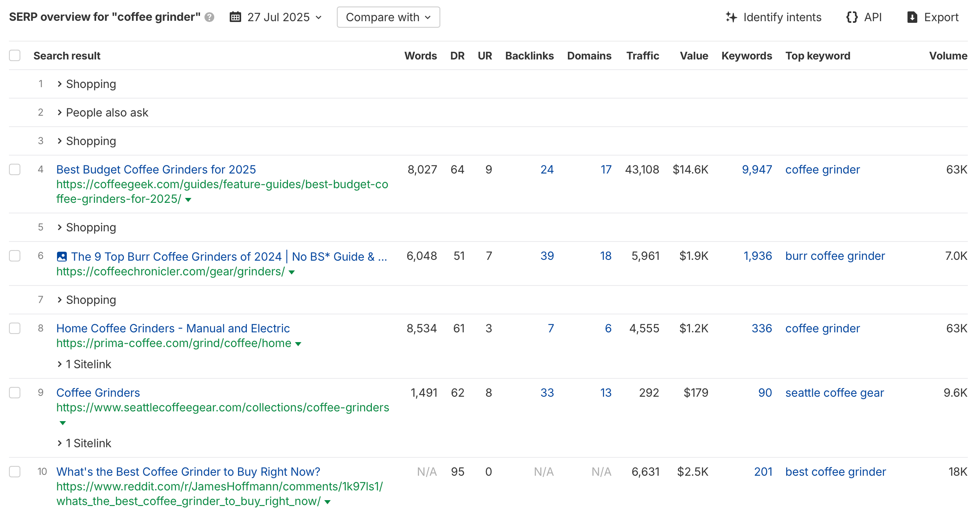The height and width of the screenshot is (514, 980).
Task: Click the Identify intents sparkle icon
Action: [x=731, y=17]
